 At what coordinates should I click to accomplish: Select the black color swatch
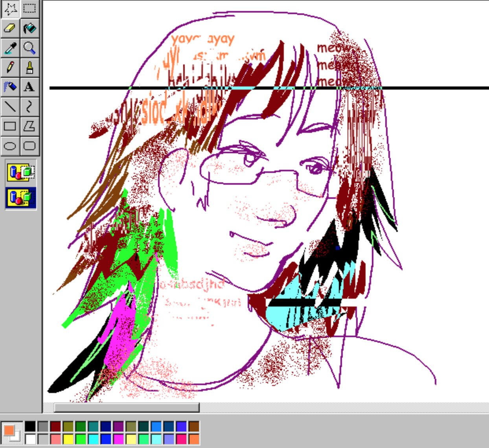[30, 426]
